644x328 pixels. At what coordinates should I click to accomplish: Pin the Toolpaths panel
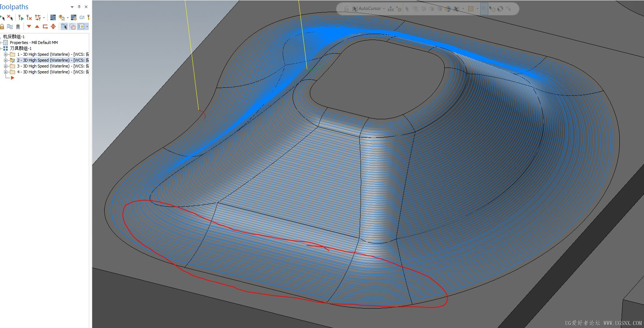point(79,7)
